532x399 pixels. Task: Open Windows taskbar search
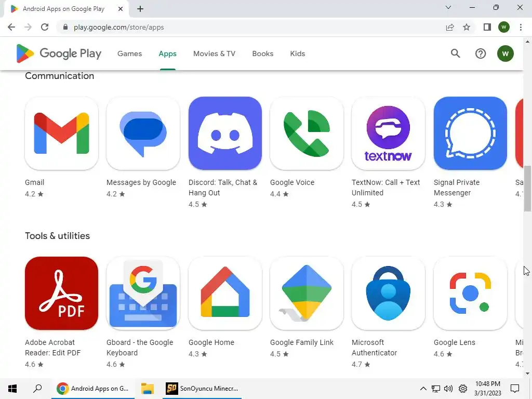(x=37, y=389)
